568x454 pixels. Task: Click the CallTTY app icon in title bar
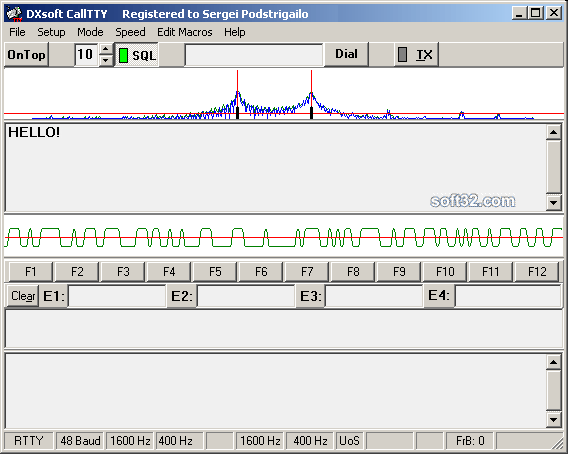[x=14, y=14]
